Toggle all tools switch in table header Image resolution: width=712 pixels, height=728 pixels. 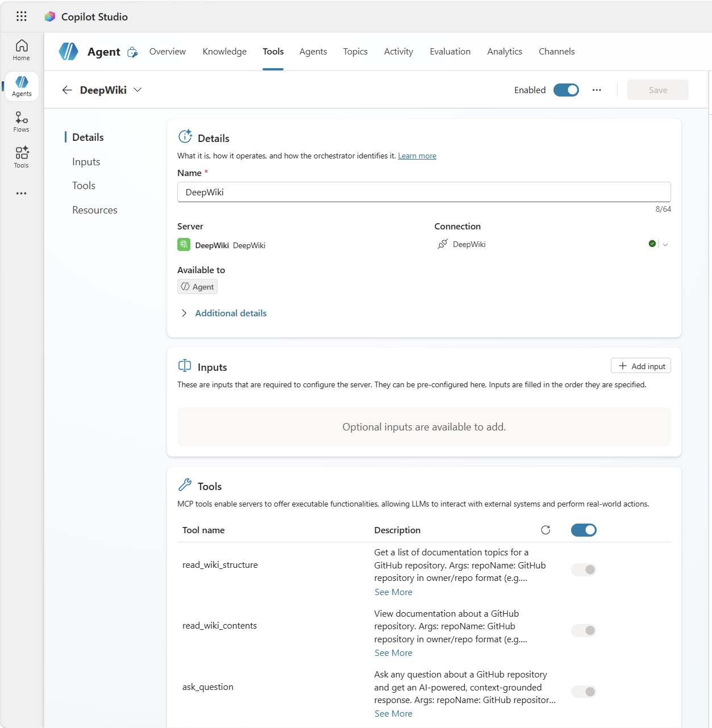tap(584, 530)
